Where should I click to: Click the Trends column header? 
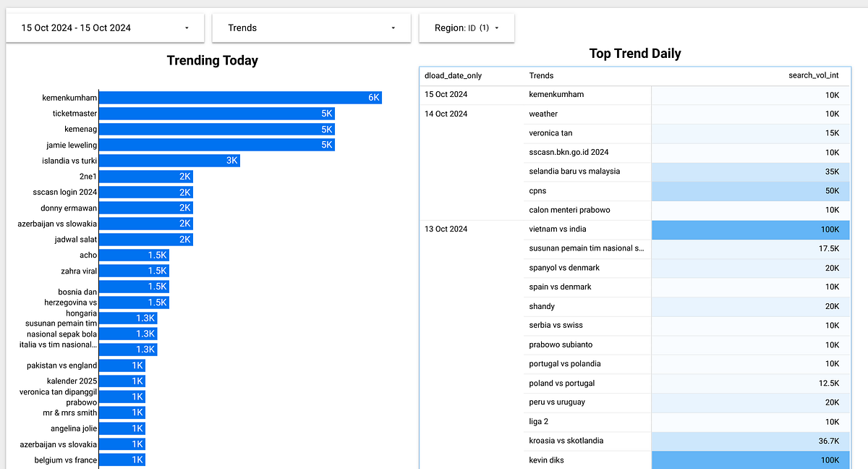541,75
